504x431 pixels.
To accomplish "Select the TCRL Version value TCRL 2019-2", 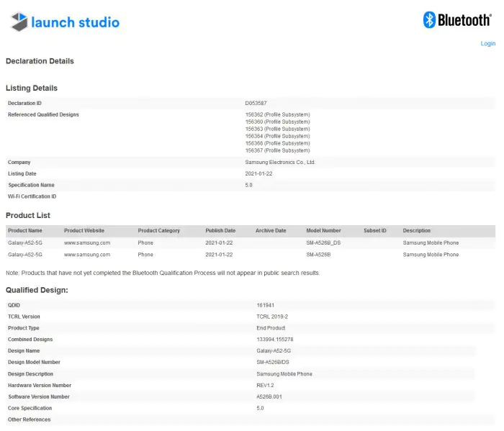I will tap(272, 317).
